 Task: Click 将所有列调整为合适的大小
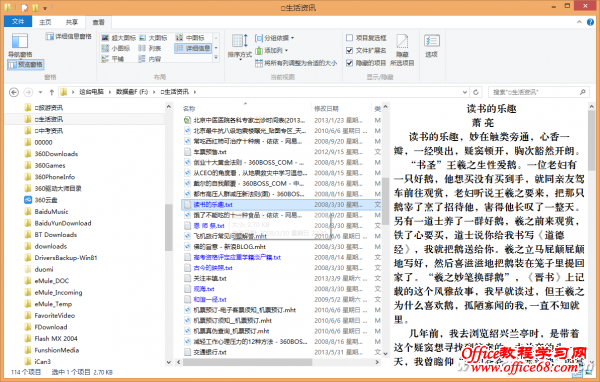pos(296,63)
